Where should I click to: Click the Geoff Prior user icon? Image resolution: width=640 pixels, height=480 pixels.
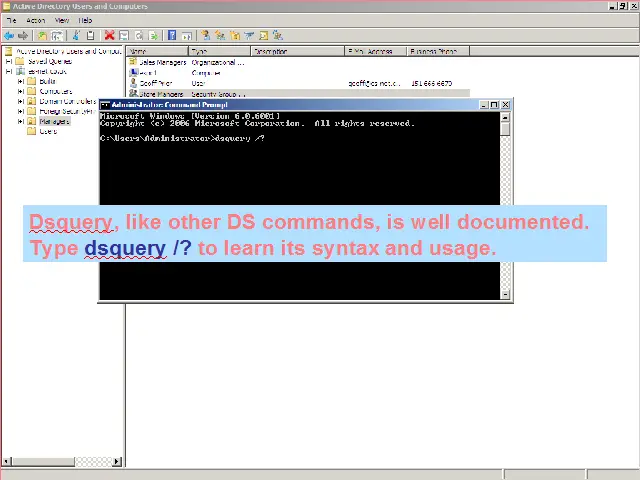[x=133, y=83]
